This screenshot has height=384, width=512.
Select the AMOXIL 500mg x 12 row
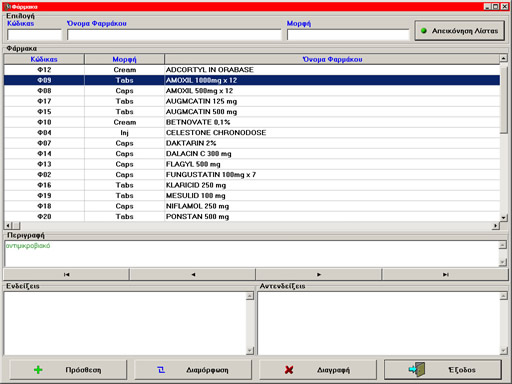tap(252, 91)
